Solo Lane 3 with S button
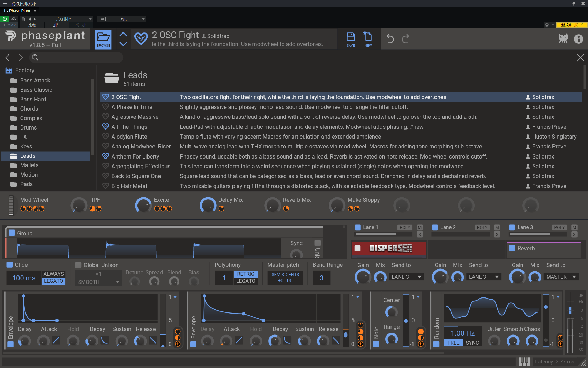Screen dimensions: 588x368 [x=574, y=235]
